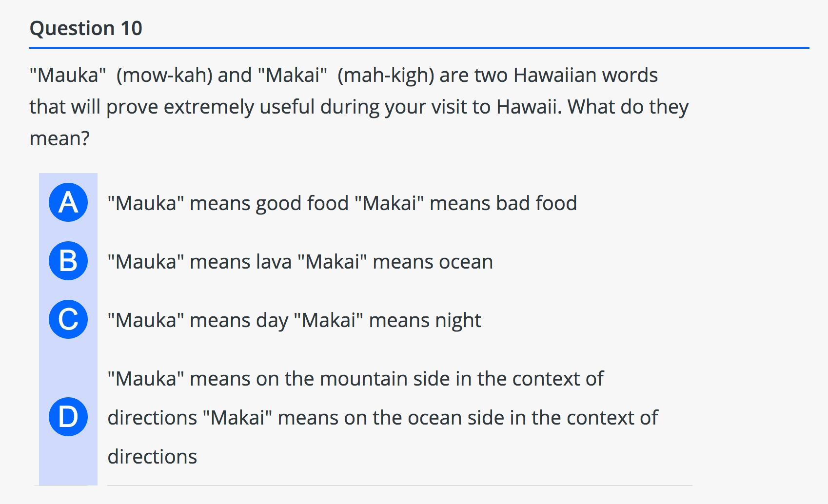Click the "(mow-kah)" pronunciation text
Screen dimensions: 828x504
click(x=164, y=76)
